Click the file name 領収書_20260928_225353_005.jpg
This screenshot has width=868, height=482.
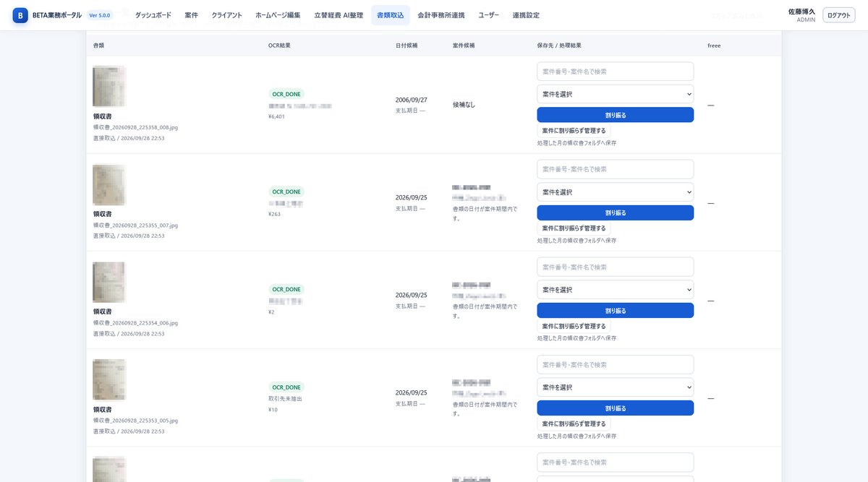click(135, 421)
